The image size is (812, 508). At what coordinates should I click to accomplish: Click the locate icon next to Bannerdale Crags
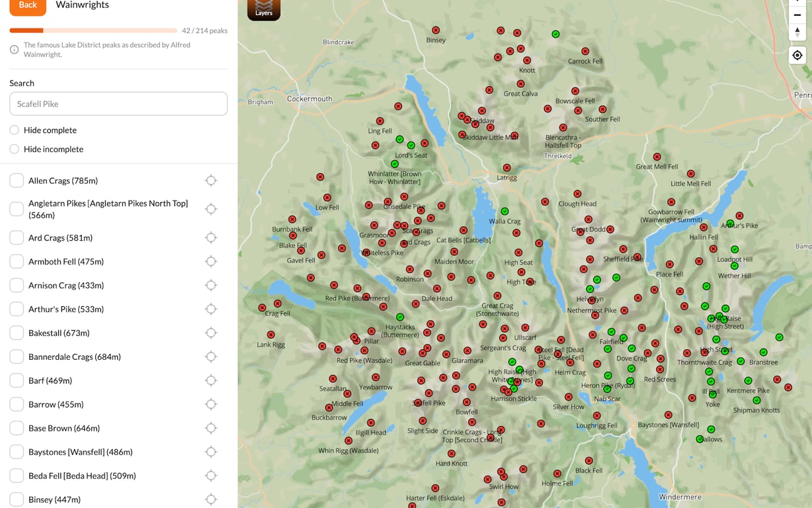pyautogui.click(x=210, y=357)
